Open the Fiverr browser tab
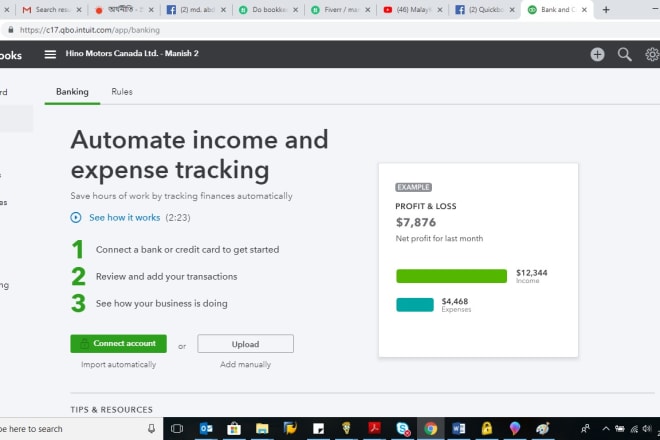Image resolution: width=660 pixels, height=440 pixels. [x=341, y=9]
